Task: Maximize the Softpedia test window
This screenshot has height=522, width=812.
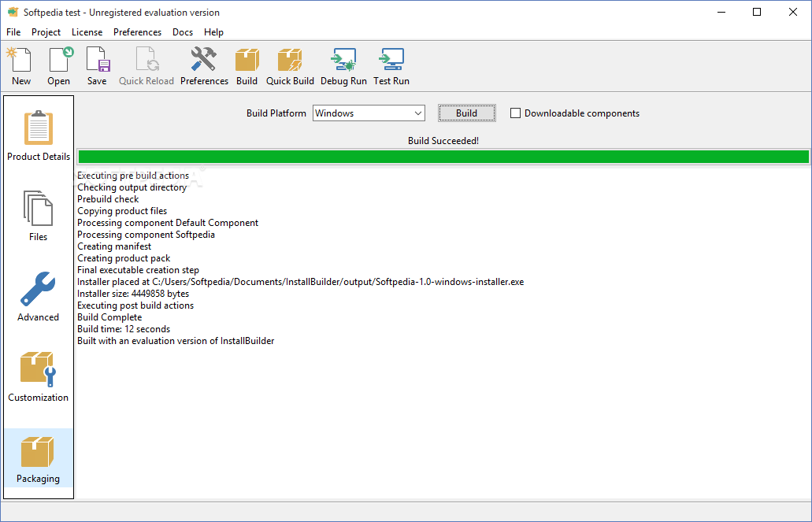Action: [757, 12]
